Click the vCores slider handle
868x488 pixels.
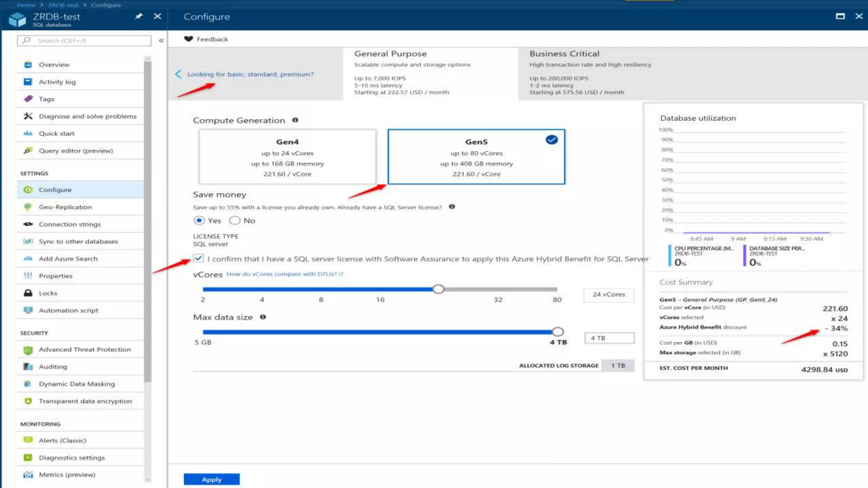(438, 289)
